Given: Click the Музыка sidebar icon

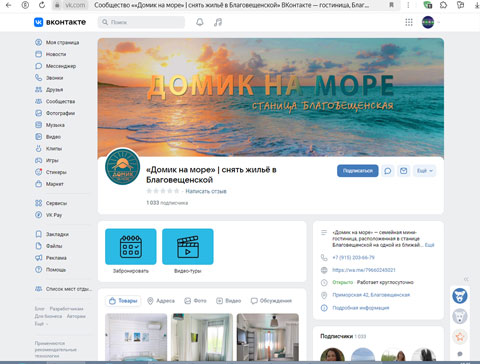Looking at the screenshot, I should pyautogui.click(x=39, y=125).
